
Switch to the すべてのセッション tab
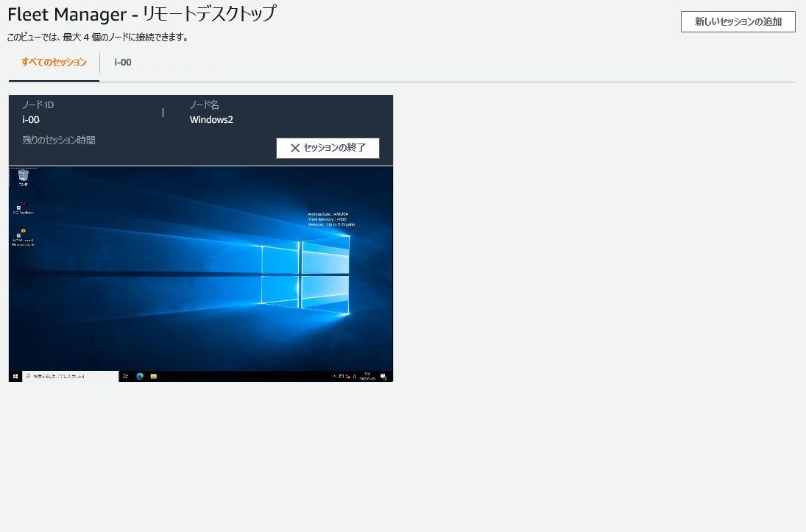(x=54, y=63)
